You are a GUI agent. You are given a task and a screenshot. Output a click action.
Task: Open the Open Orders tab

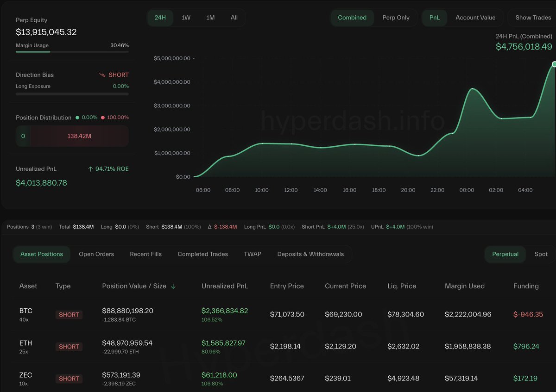(96, 254)
